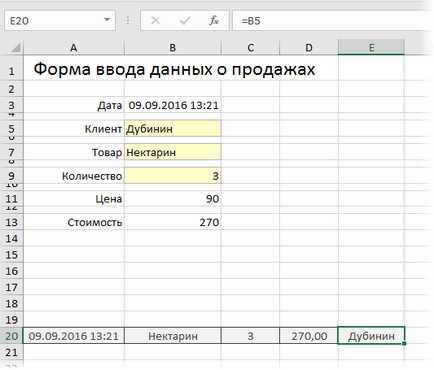Select column E header
The image size is (434, 370).
pos(371,48)
